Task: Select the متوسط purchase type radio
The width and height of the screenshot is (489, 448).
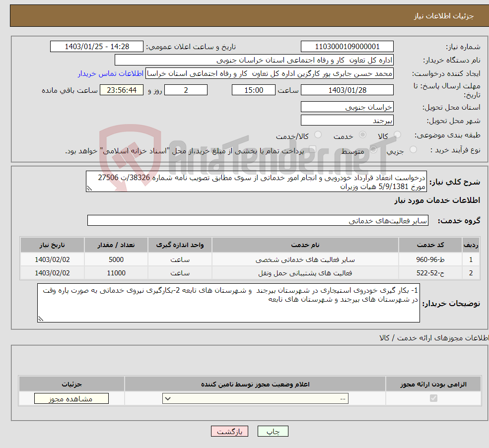Action: coord(373,150)
